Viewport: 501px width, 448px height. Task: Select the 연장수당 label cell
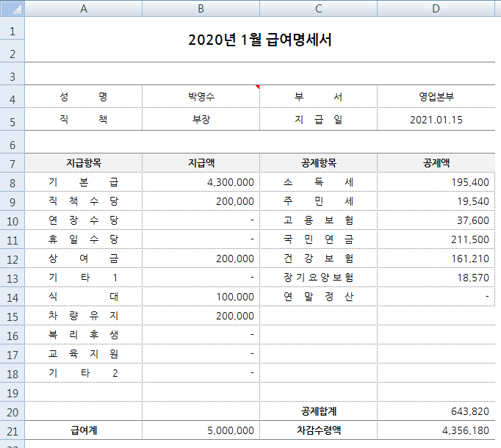[84, 220]
